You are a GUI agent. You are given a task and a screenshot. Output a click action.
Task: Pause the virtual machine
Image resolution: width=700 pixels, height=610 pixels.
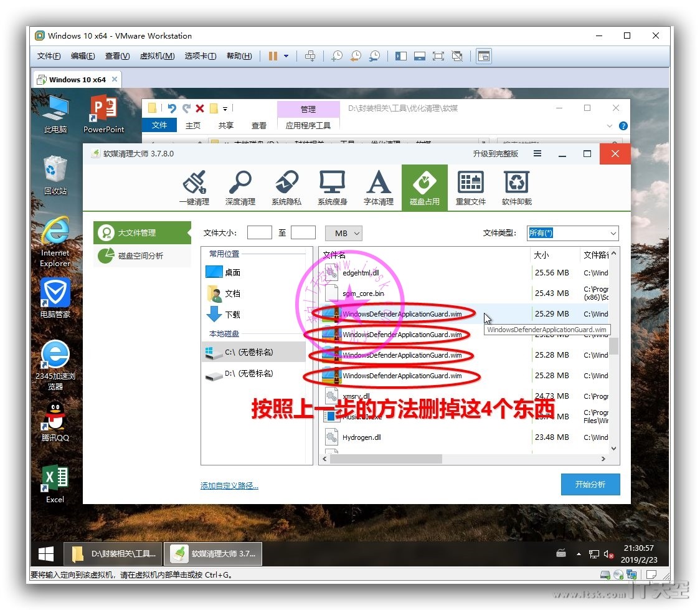tap(273, 56)
